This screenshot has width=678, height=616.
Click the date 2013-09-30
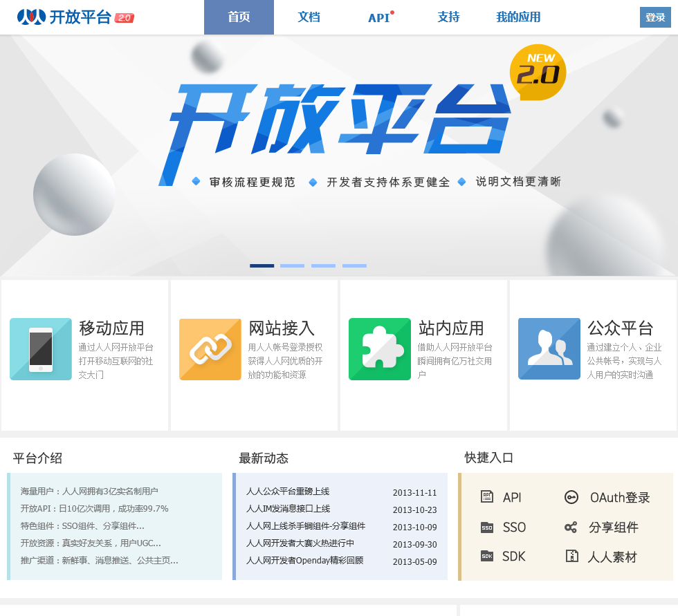pos(414,544)
